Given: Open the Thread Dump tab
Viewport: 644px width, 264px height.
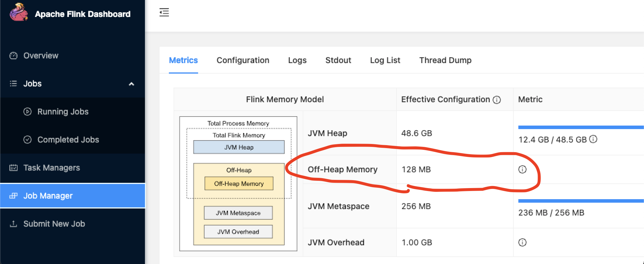Looking at the screenshot, I should (445, 60).
